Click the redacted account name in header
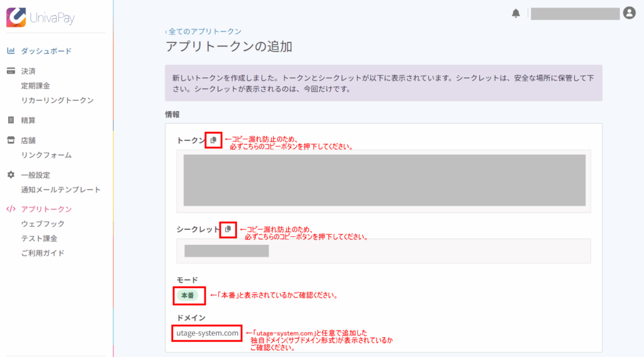The height and width of the screenshot is (357, 644). coord(575,14)
